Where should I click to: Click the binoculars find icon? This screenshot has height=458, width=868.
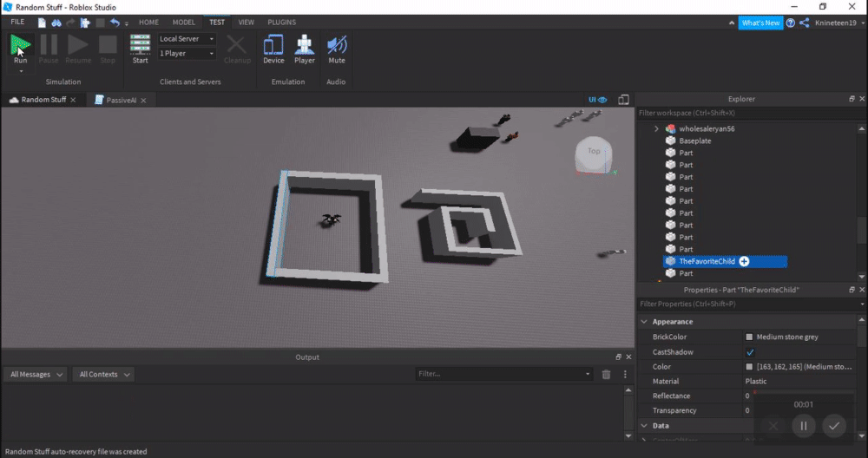[56, 23]
